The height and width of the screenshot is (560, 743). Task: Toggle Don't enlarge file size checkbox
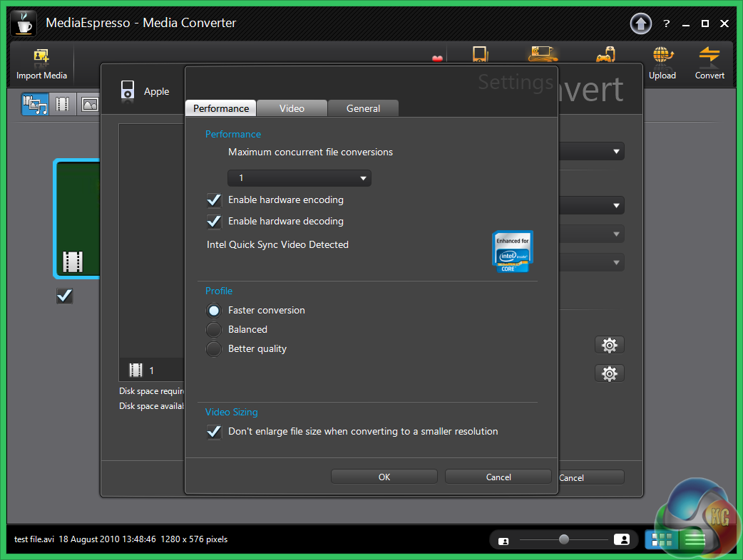point(214,432)
